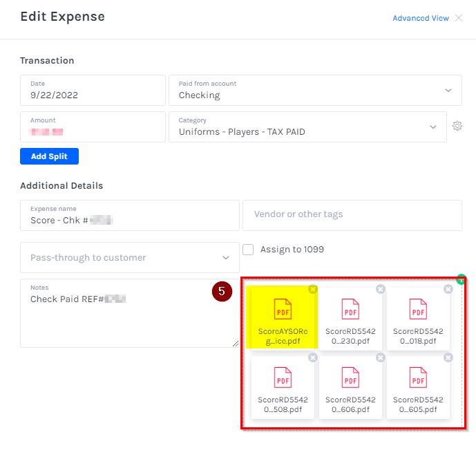Open the ScoreRD55420...230.pdf file icon

point(350,309)
